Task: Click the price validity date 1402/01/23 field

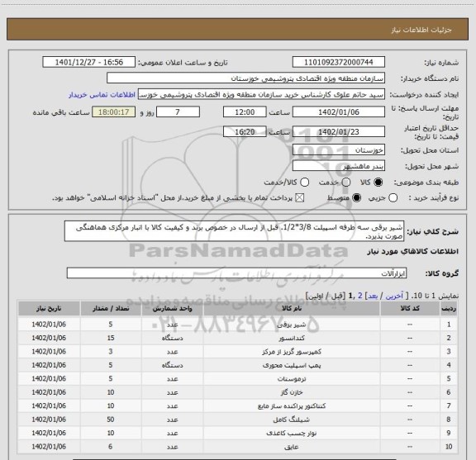Action: point(339,131)
